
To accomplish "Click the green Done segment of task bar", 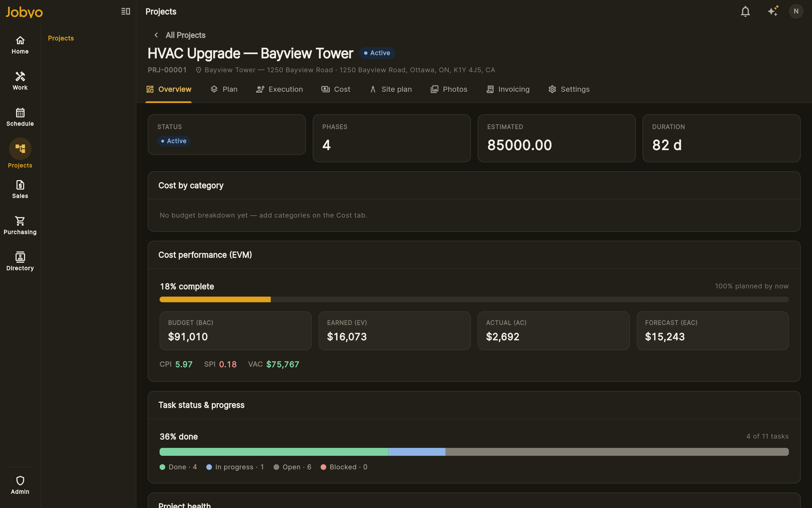I will [274, 452].
